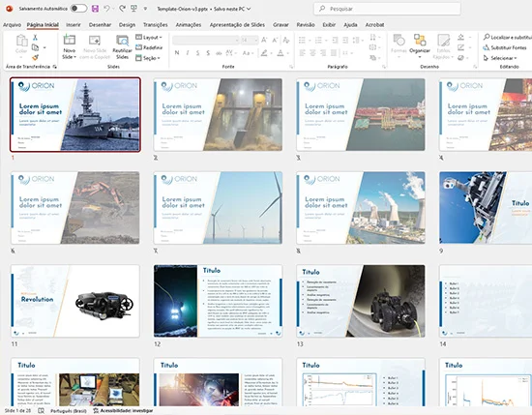532x415 pixels.
Task: Pick the font color A swatch
Action: click(x=281, y=53)
